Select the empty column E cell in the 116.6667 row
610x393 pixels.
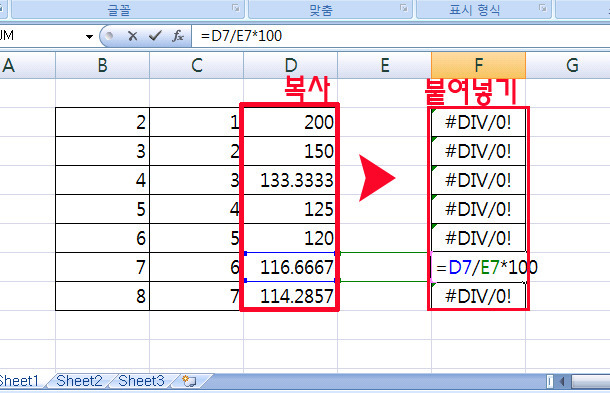[x=384, y=267]
